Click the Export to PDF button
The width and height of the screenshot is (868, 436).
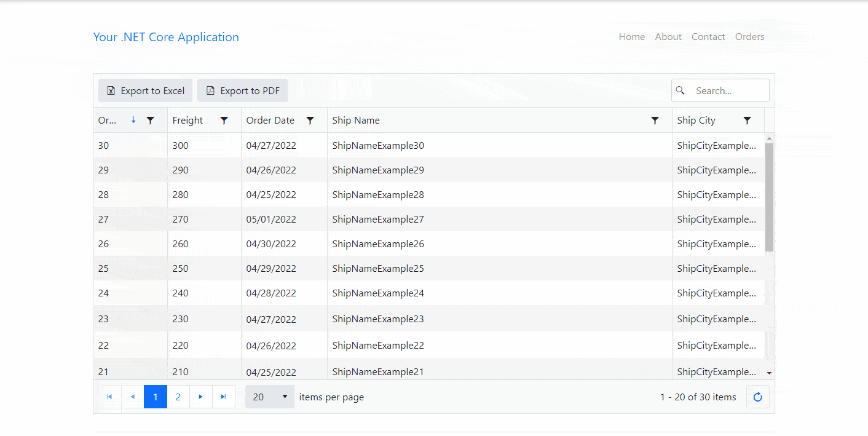tap(242, 90)
